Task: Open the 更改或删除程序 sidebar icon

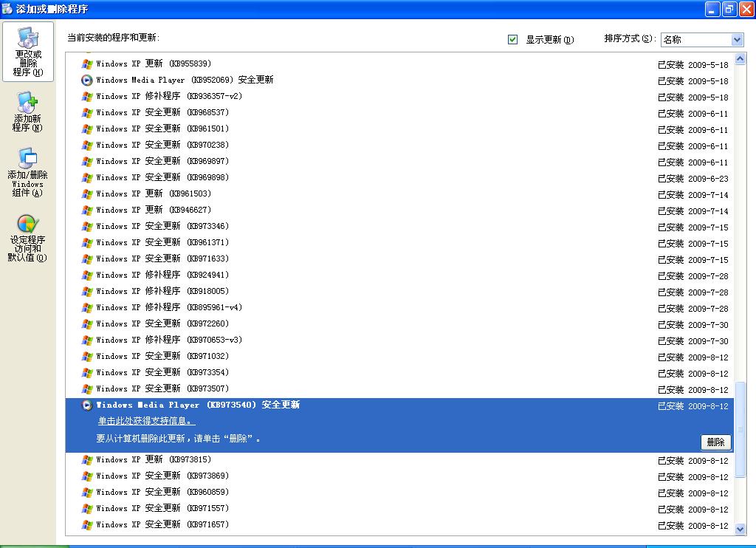Action: tap(28, 51)
